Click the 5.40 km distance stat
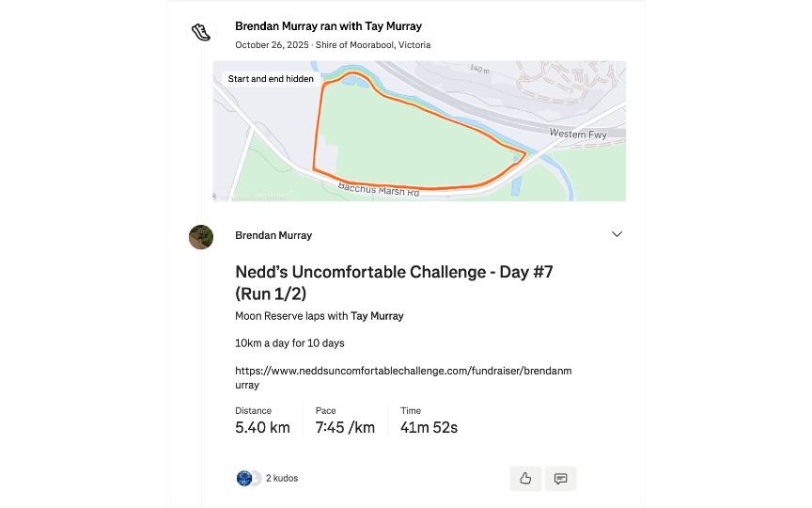 [262, 428]
